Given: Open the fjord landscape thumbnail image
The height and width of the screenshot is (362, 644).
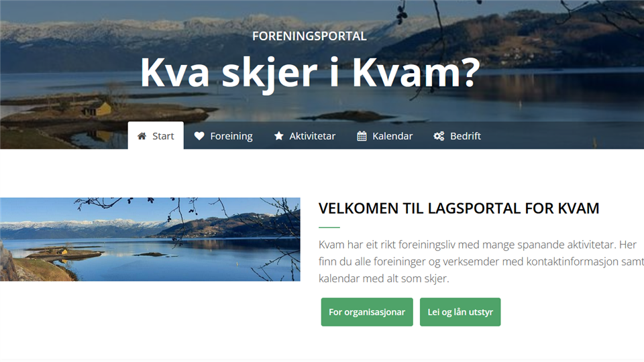Looking at the screenshot, I should [150, 239].
